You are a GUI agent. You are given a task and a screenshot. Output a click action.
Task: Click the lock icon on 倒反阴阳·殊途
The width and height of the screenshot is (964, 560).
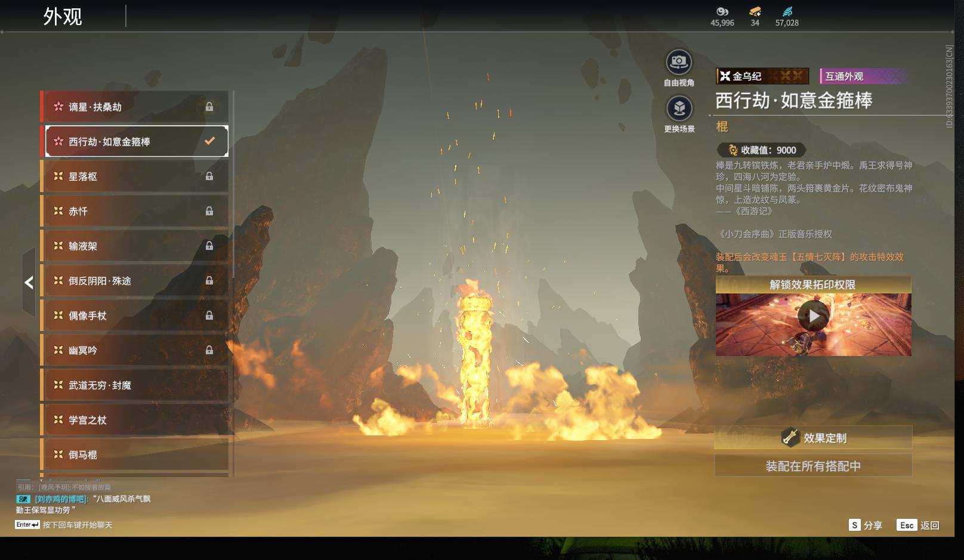click(209, 281)
